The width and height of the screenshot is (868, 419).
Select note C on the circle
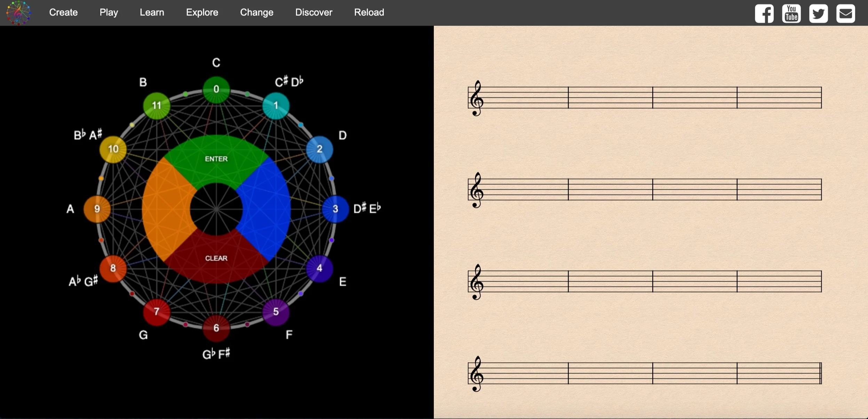pos(216,90)
